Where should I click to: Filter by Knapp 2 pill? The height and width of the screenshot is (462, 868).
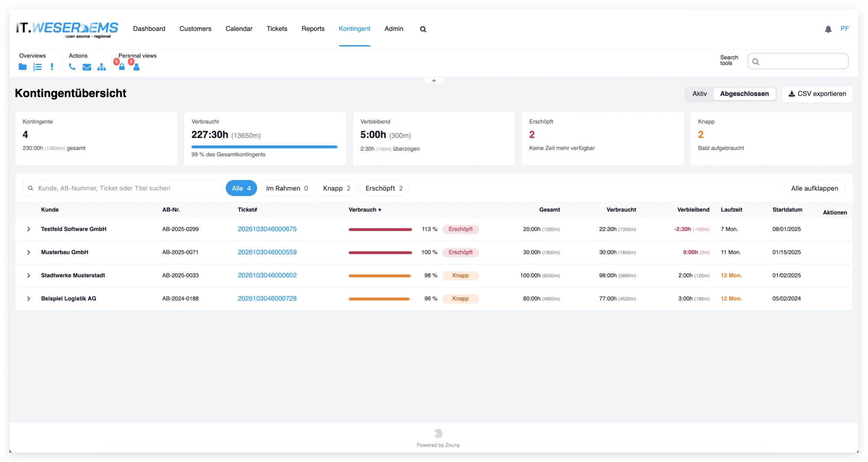337,188
